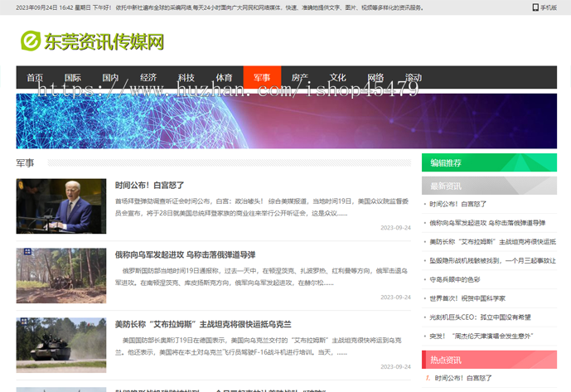The image size is (571, 392).
Task: Open headline 美防长称“艾布拉姆斯”主战坦克将很快运抵乌克兰
Action: (203, 324)
